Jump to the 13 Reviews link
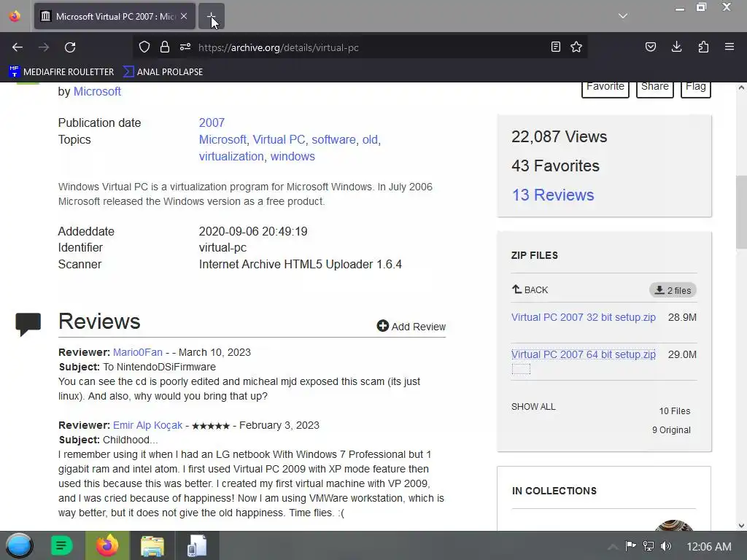 (x=553, y=195)
